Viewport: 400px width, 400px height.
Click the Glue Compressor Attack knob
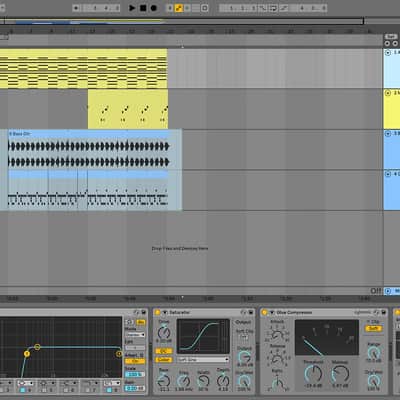pos(277,334)
